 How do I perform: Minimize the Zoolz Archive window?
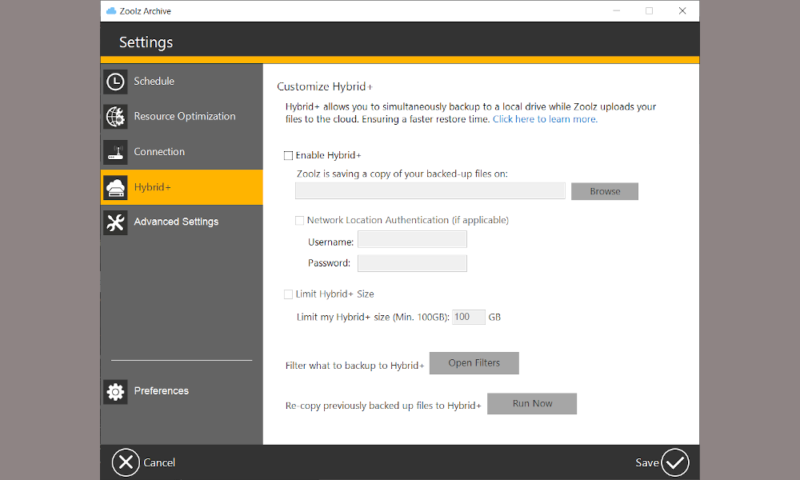click(616, 11)
